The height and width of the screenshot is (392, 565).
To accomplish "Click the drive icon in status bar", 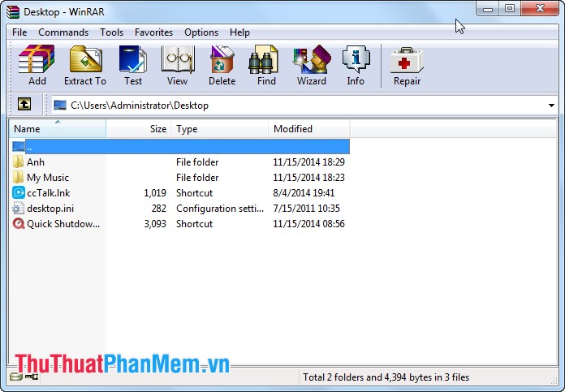I will tap(15, 377).
